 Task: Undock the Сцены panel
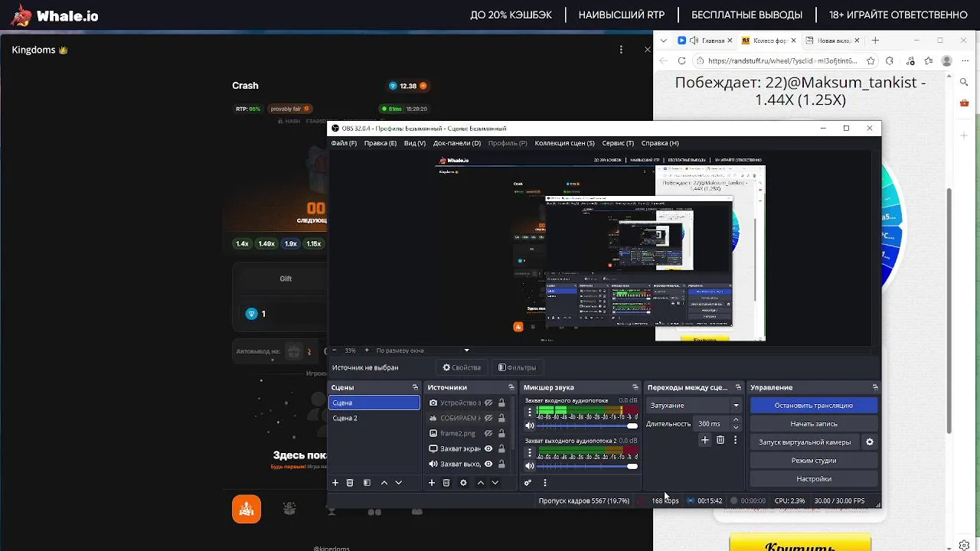click(416, 387)
